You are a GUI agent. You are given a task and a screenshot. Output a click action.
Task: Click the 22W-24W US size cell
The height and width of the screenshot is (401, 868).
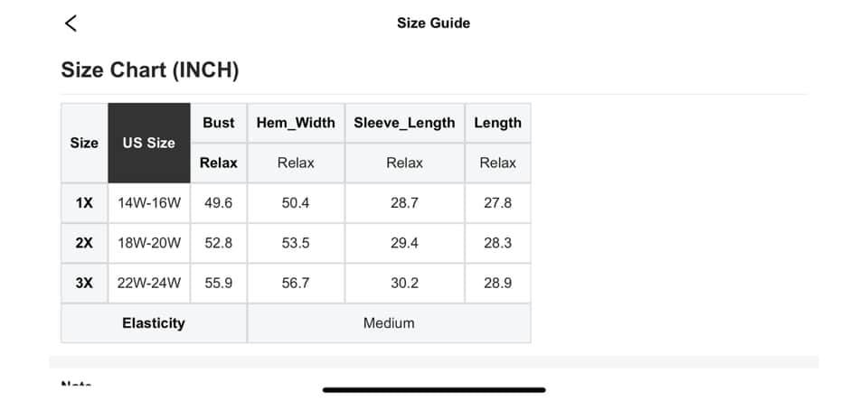point(149,283)
